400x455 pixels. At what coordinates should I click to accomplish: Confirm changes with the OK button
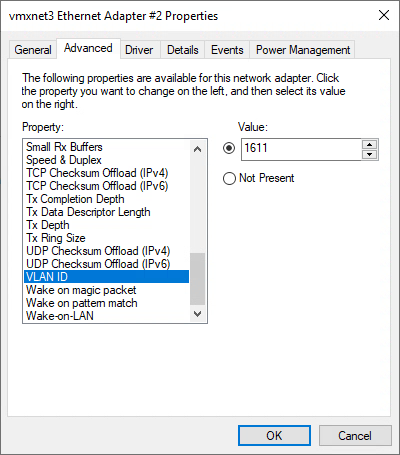[x=274, y=435]
